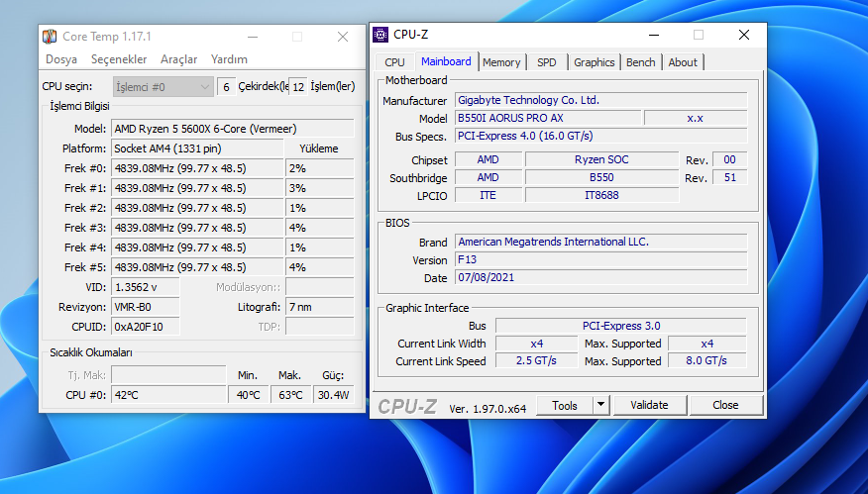Click the Close button in CPU-Z
The image size is (868, 494).
pyautogui.click(x=725, y=406)
